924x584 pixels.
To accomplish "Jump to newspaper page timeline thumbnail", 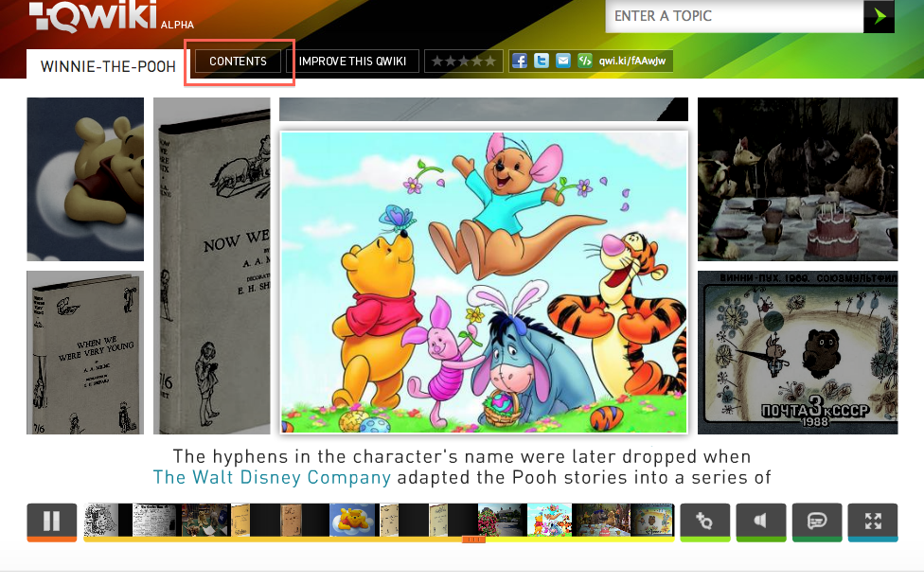I will pos(154,520).
